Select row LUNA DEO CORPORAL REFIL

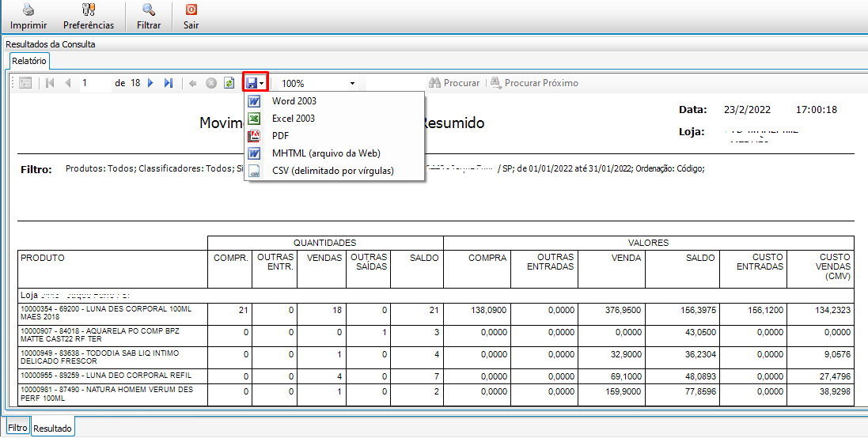(x=436, y=376)
